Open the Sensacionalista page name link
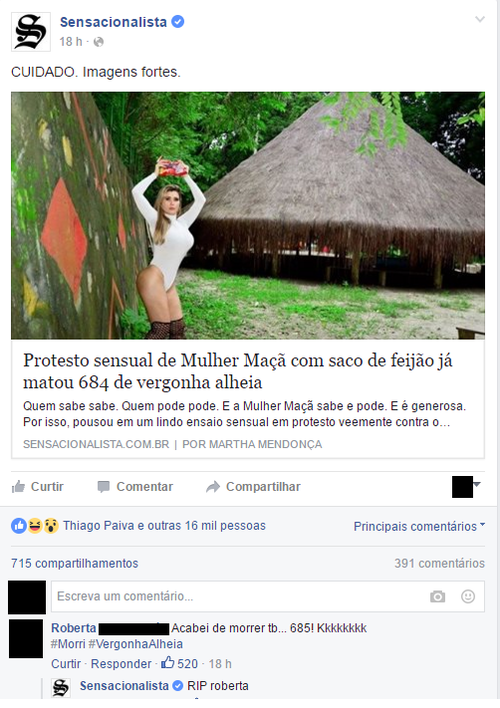 113,22
